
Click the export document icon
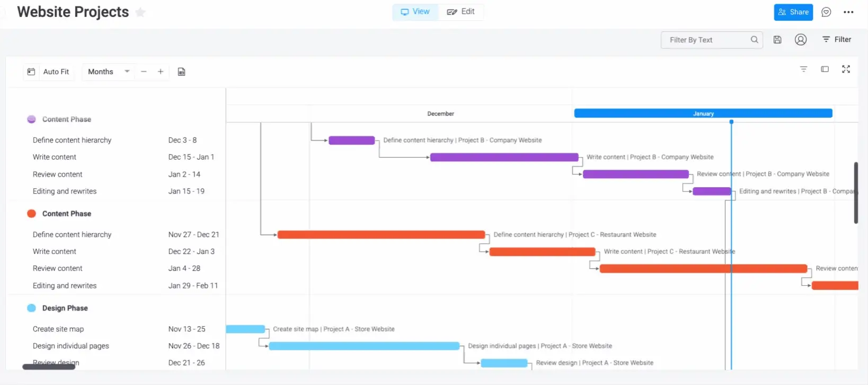coord(181,72)
